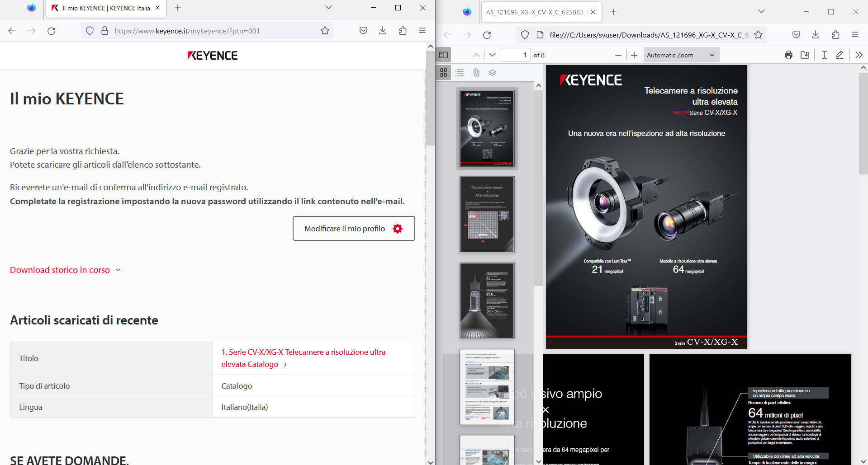Click the tracking protection shield on keyence.it
The height and width of the screenshot is (465, 868).
pos(90,31)
